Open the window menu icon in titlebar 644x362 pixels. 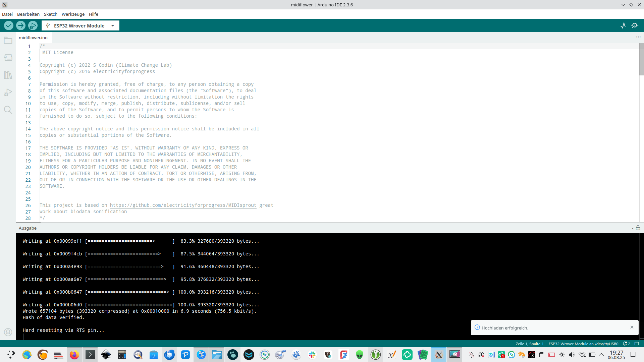(x=5, y=5)
